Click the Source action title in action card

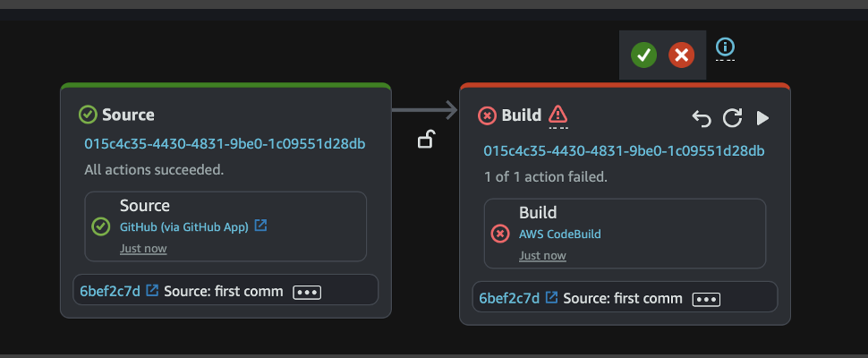[x=145, y=206]
